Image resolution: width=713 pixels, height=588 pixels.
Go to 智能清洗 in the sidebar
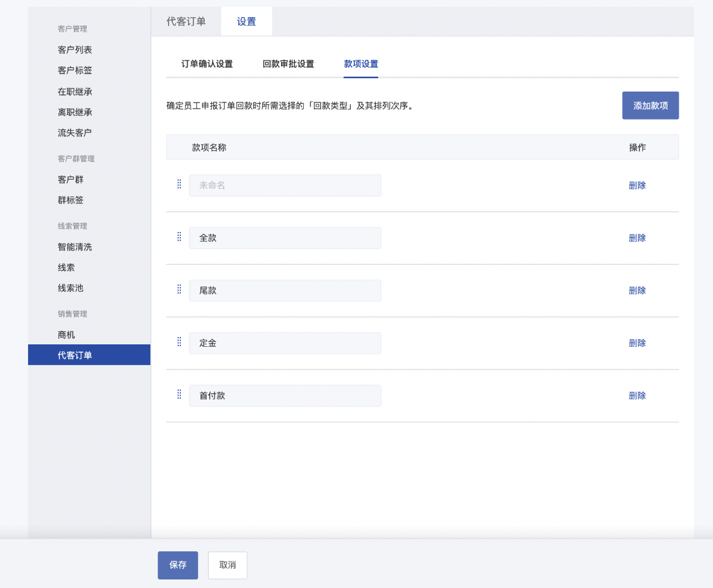click(x=75, y=247)
